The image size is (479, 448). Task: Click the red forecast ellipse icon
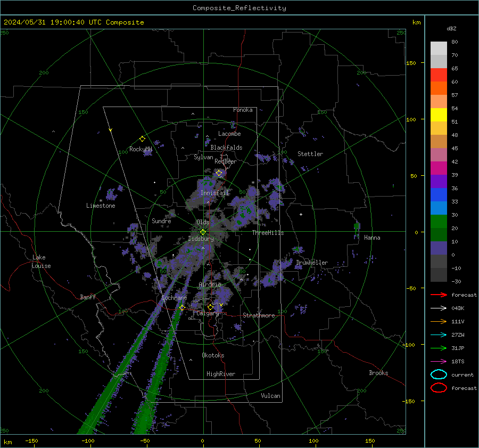[x=439, y=388]
